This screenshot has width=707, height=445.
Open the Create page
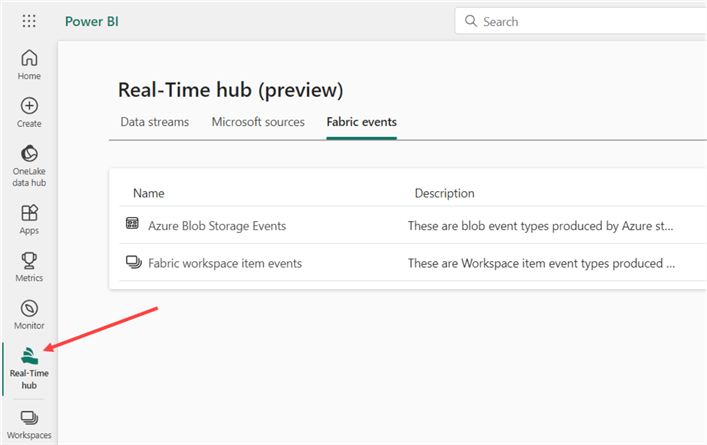29,113
